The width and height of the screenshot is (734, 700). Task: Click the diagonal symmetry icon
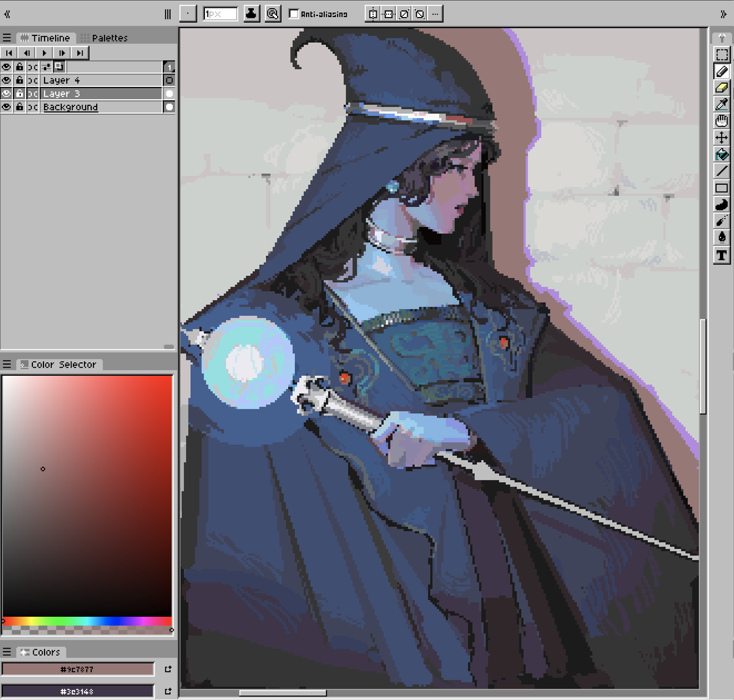404,13
